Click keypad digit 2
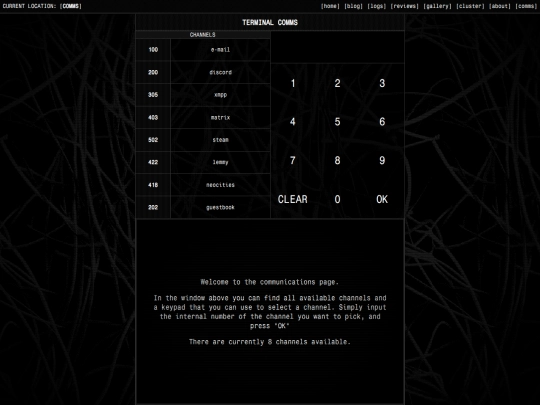The height and width of the screenshot is (405, 540). pyautogui.click(x=338, y=83)
